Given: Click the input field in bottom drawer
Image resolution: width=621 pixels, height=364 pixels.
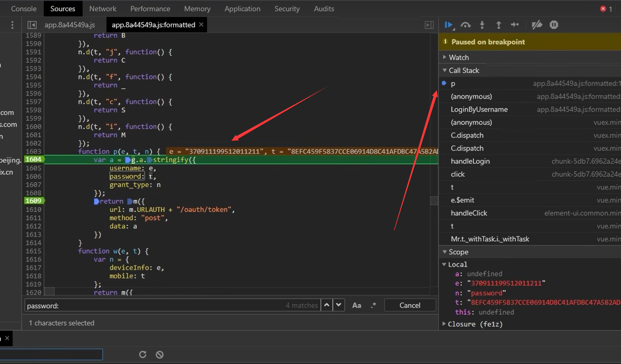Looking at the screenshot, I should pos(51,354).
